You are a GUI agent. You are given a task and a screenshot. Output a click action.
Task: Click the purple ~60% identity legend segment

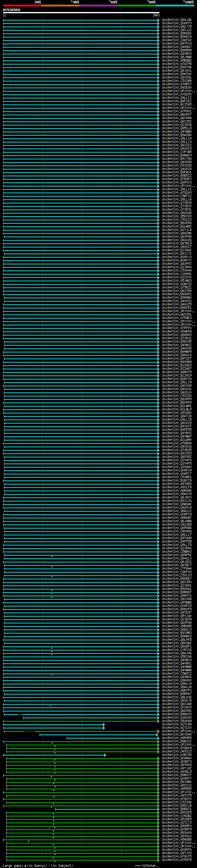(x=98, y=6)
